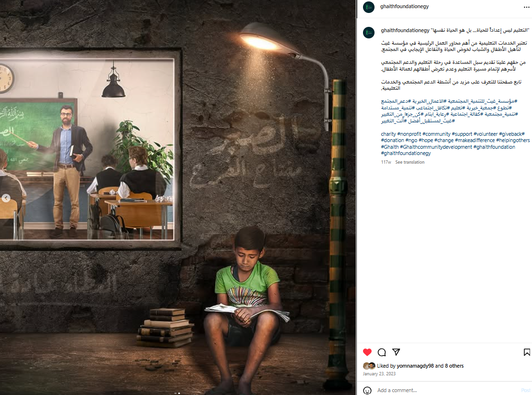Show the 8 others who liked
The image size is (532, 395).
(454, 366)
